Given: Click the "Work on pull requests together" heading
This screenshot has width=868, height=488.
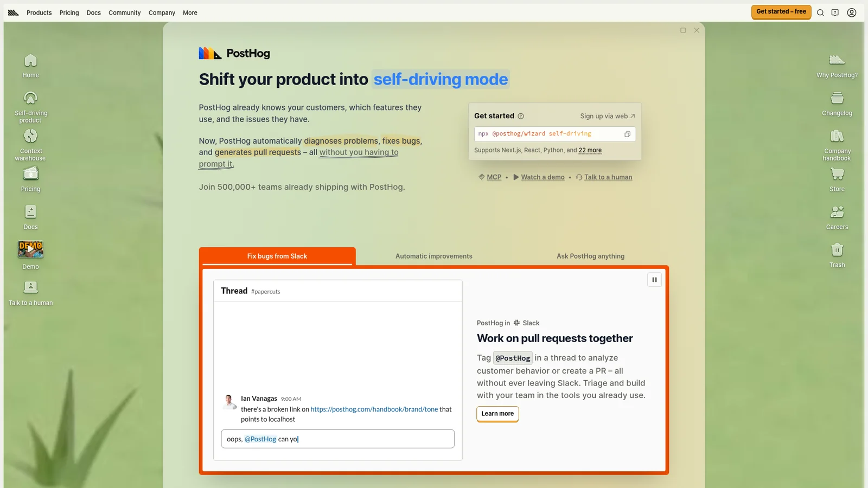Looking at the screenshot, I should click(x=555, y=338).
